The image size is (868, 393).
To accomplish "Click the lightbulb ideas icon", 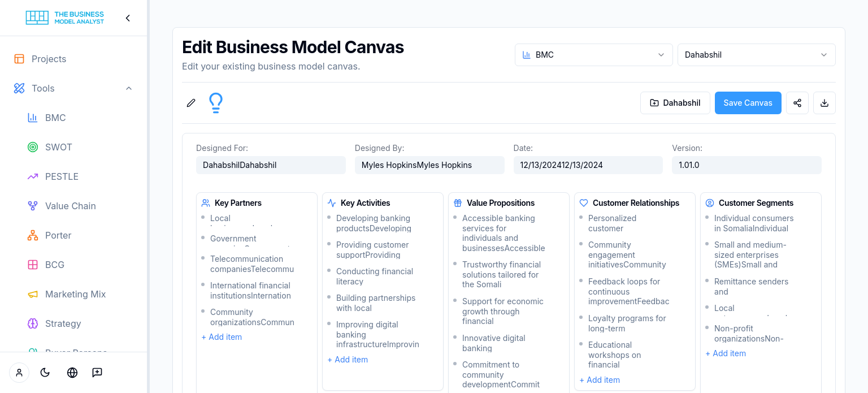I will coord(216,103).
